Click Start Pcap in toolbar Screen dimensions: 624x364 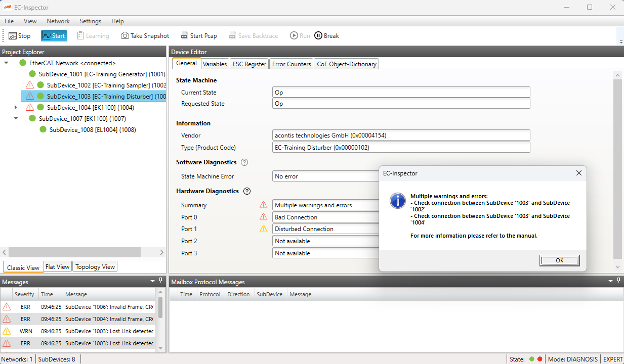(x=199, y=36)
